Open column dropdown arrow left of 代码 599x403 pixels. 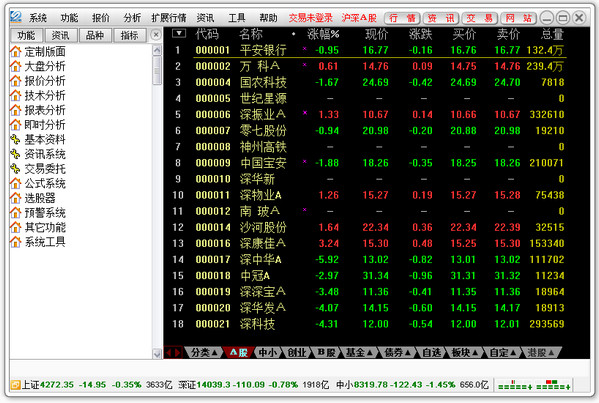click(179, 34)
